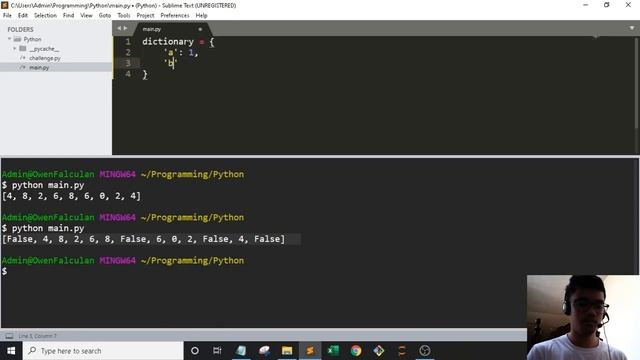Open File Explorer from taskbar
Image resolution: width=640 pixels, height=360 pixels.
coord(287,351)
